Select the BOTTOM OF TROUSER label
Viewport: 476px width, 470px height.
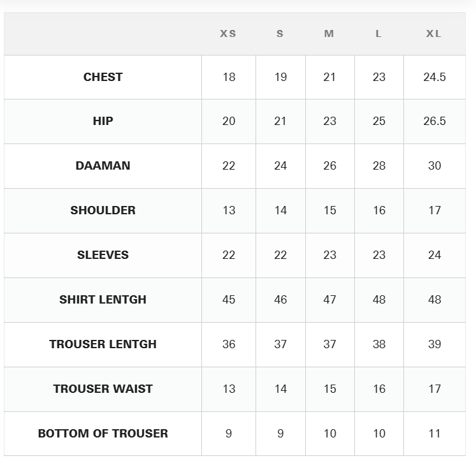click(x=103, y=434)
